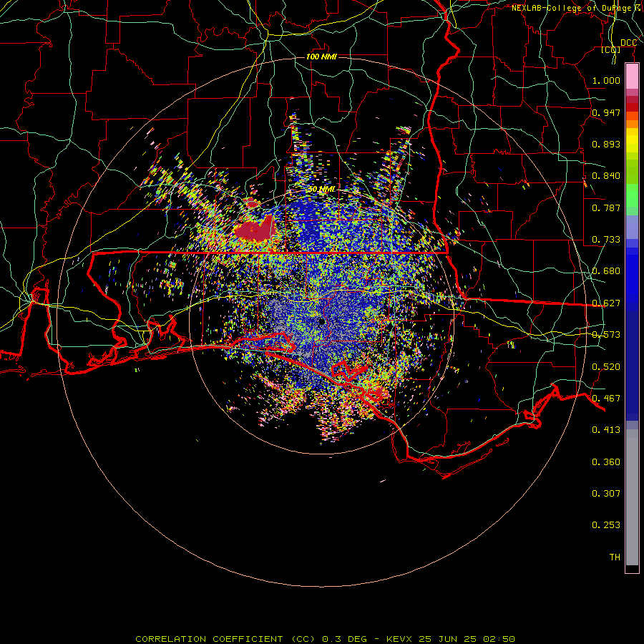Click the 0.3 DEG elevation text
Image resolution: width=644 pixels, height=644 pixels.
pos(345,639)
